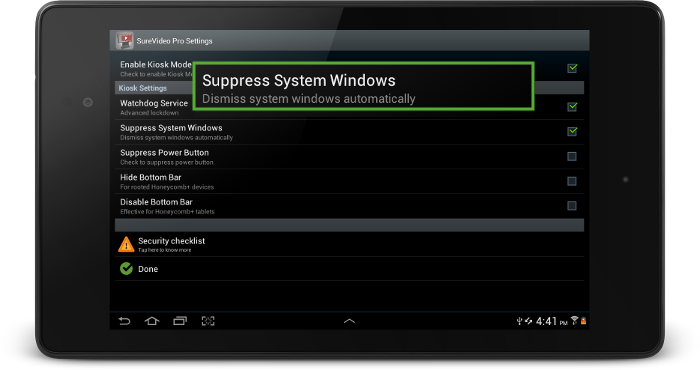Check the Suppress Power Button checkbox
This screenshot has width=700, height=370.
tap(572, 156)
